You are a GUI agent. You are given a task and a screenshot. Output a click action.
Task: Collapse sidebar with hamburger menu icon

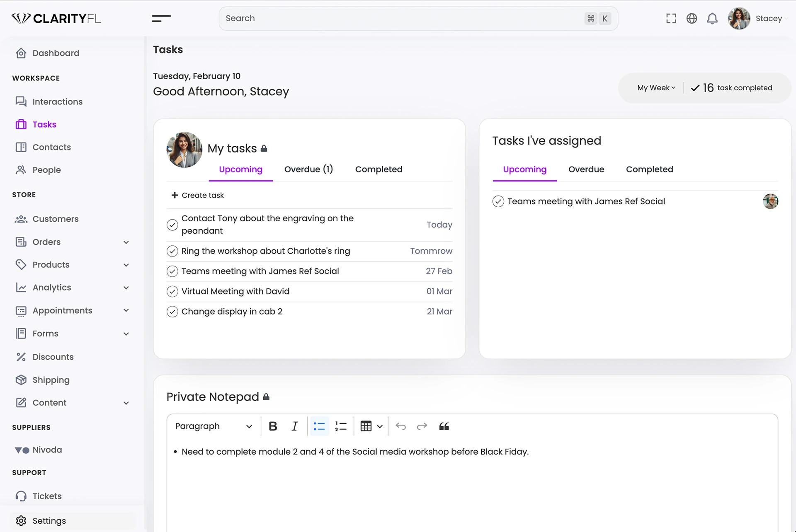[x=161, y=18]
